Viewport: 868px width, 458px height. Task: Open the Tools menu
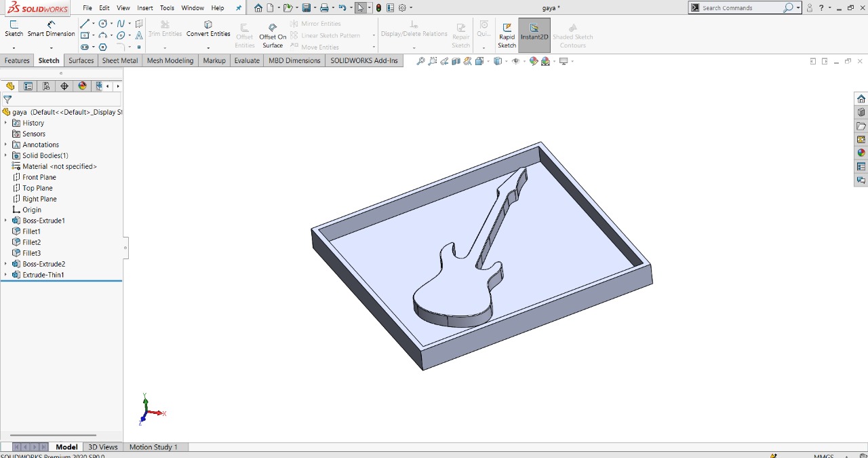click(167, 8)
